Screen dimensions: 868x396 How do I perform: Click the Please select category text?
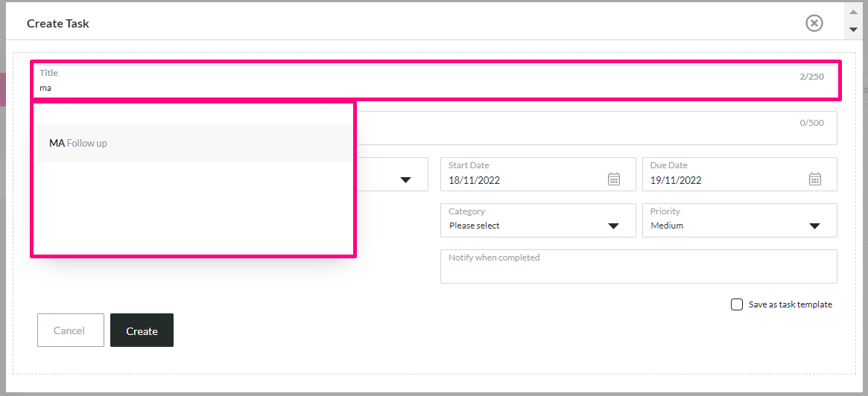pos(475,226)
